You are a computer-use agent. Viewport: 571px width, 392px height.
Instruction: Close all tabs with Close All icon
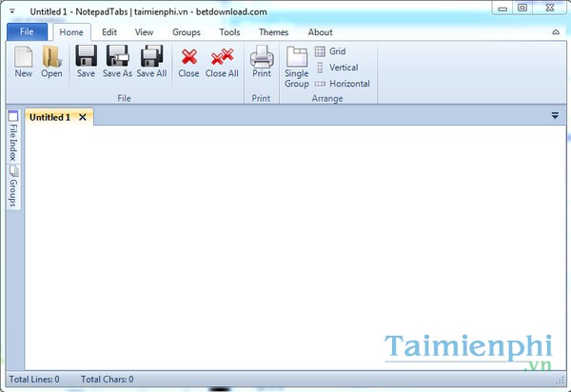tap(222, 63)
